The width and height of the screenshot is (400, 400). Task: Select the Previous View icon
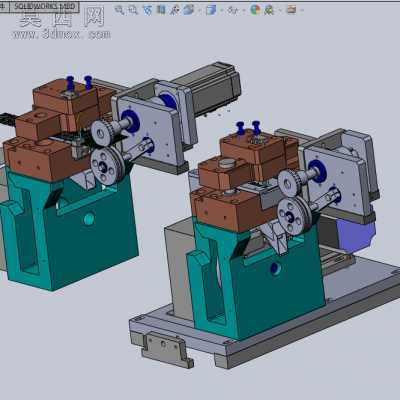(147, 10)
